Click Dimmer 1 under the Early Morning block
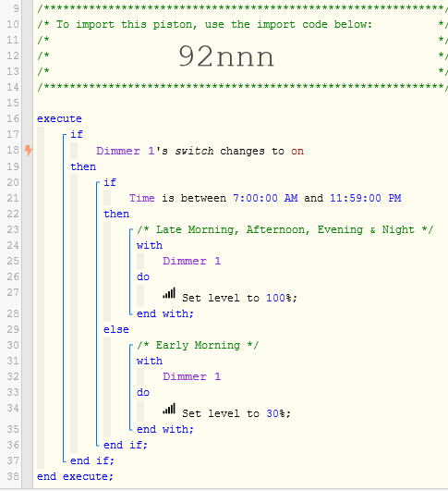The width and height of the screenshot is (448, 491). pyautogui.click(x=192, y=376)
